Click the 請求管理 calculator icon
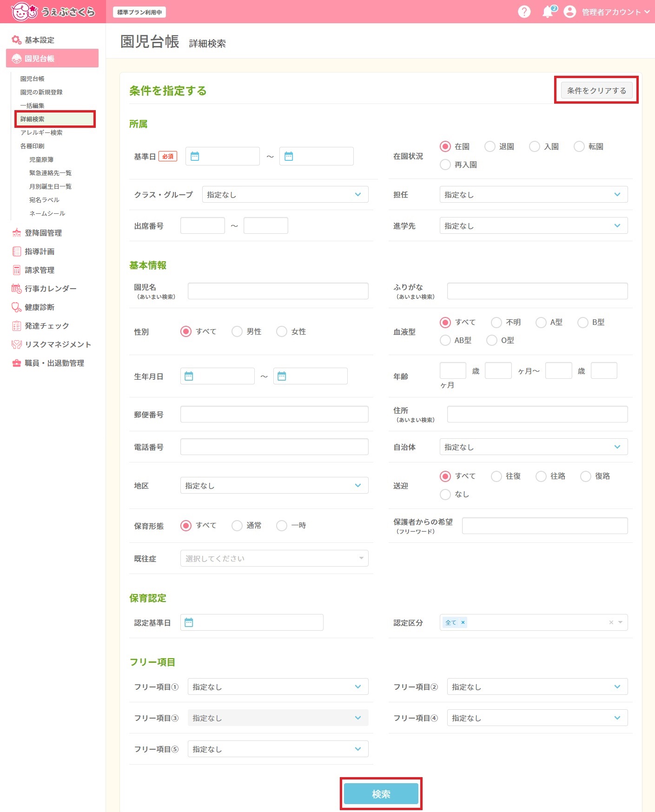This screenshot has width=655, height=812. pyautogui.click(x=17, y=270)
